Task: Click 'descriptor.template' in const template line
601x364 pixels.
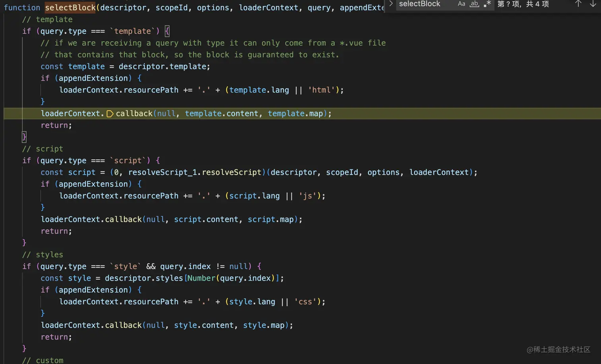Action: (163, 66)
